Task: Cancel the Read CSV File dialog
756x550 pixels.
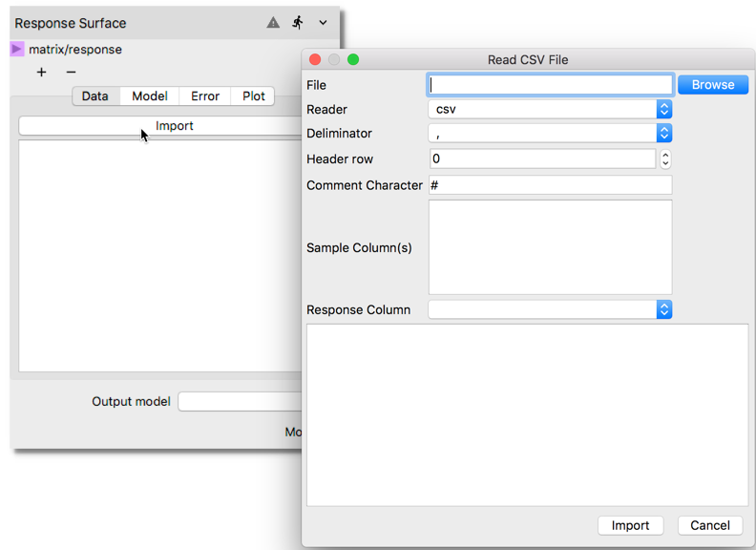Action: [710, 525]
